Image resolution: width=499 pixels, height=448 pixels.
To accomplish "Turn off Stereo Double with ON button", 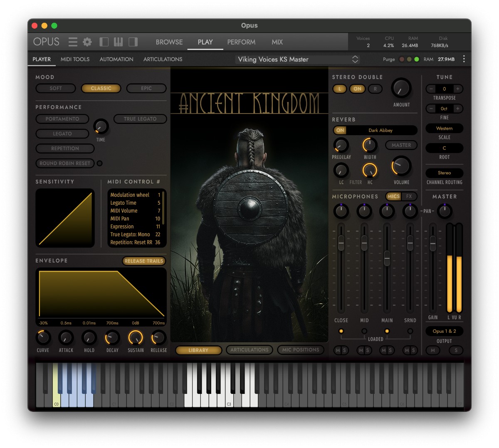I will pyautogui.click(x=357, y=89).
